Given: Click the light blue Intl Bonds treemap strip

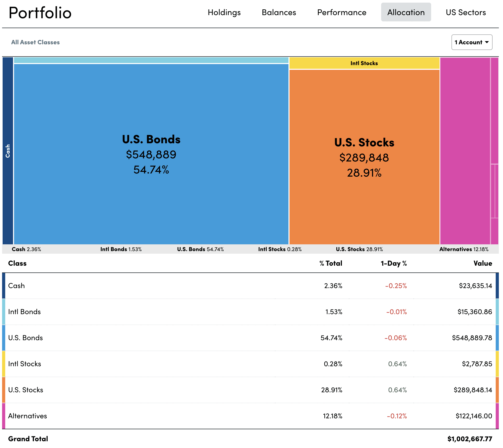Looking at the screenshot, I should 151,60.
